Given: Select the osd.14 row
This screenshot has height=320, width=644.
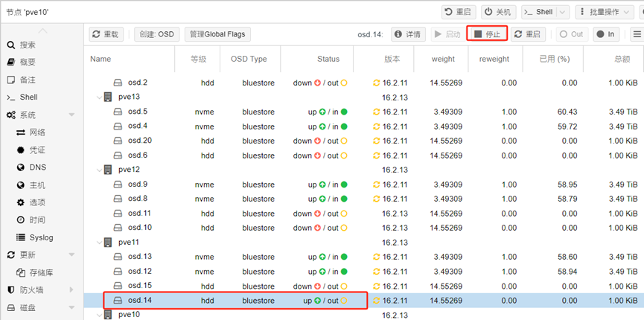Looking at the screenshot, I should (364, 301).
